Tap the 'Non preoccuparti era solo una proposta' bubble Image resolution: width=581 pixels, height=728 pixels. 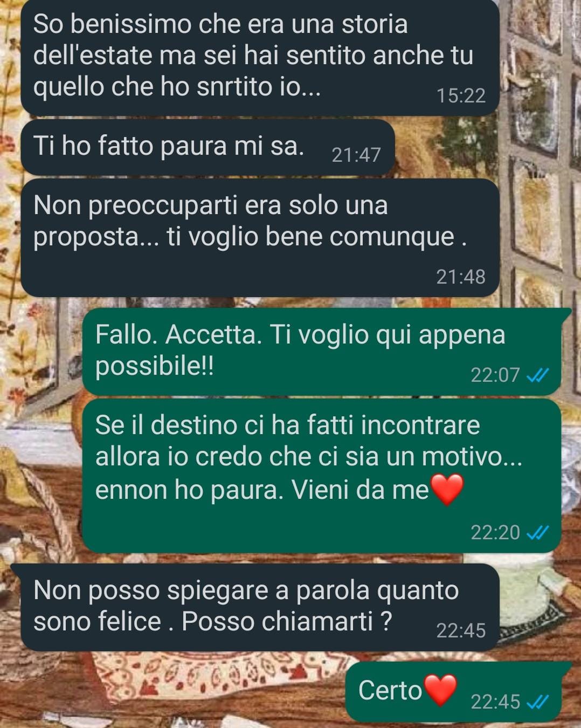coord(260,238)
